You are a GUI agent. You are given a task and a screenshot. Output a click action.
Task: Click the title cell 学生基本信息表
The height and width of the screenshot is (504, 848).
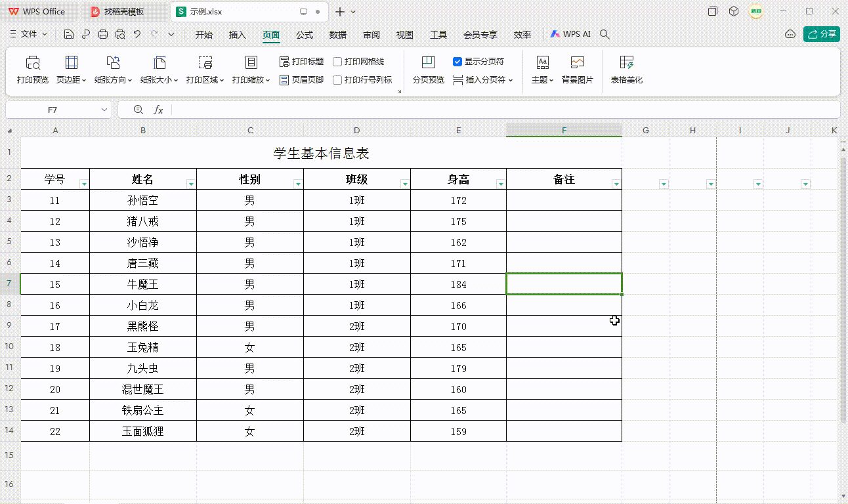tap(322, 153)
